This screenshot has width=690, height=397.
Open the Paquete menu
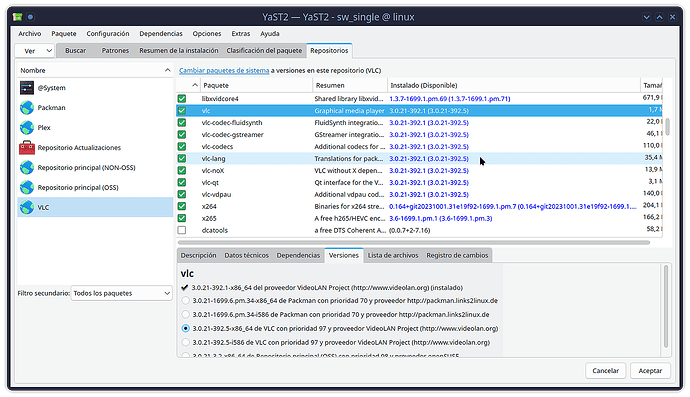(64, 33)
